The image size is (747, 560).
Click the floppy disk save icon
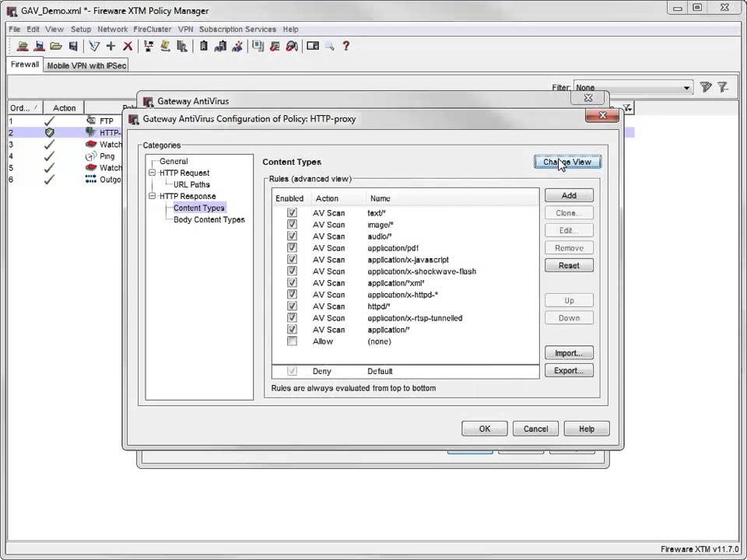pyautogui.click(x=73, y=46)
